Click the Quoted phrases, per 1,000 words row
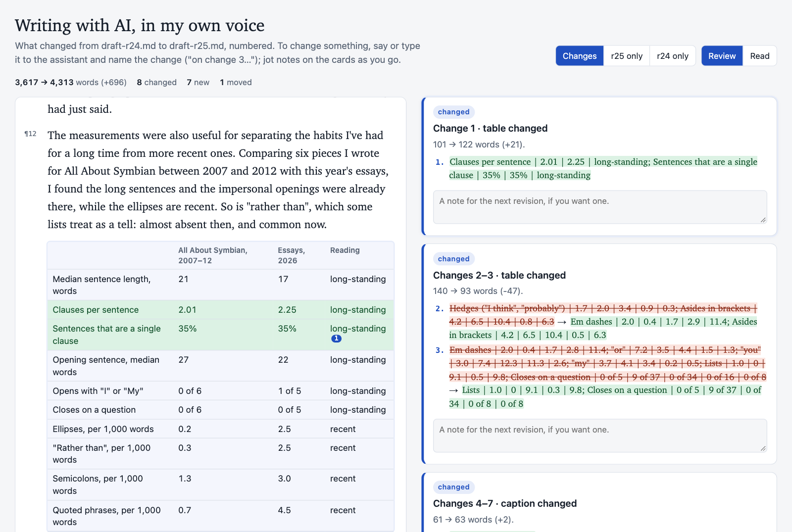Viewport: 792px width, 532px height. (x=221, y=516)
